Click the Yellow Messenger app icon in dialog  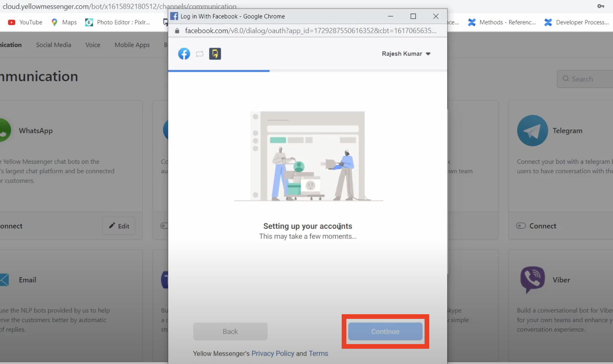[x=215, y=54]
